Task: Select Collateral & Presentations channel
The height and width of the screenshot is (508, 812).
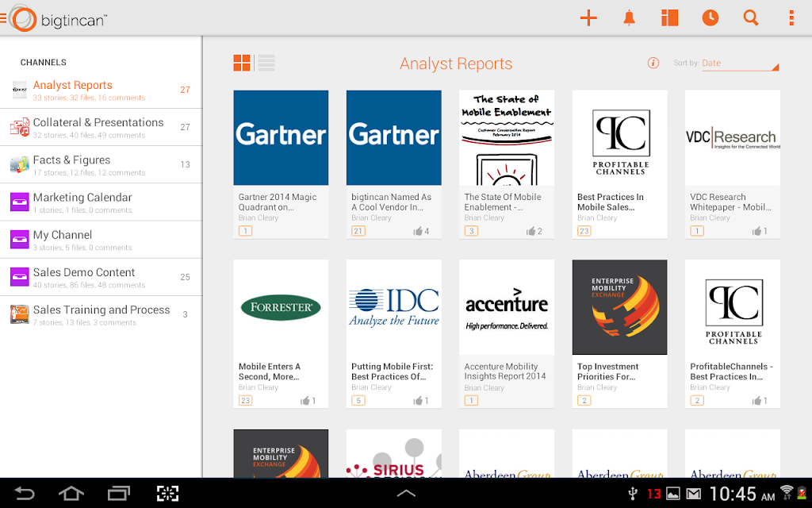Action: click(101, 127)
